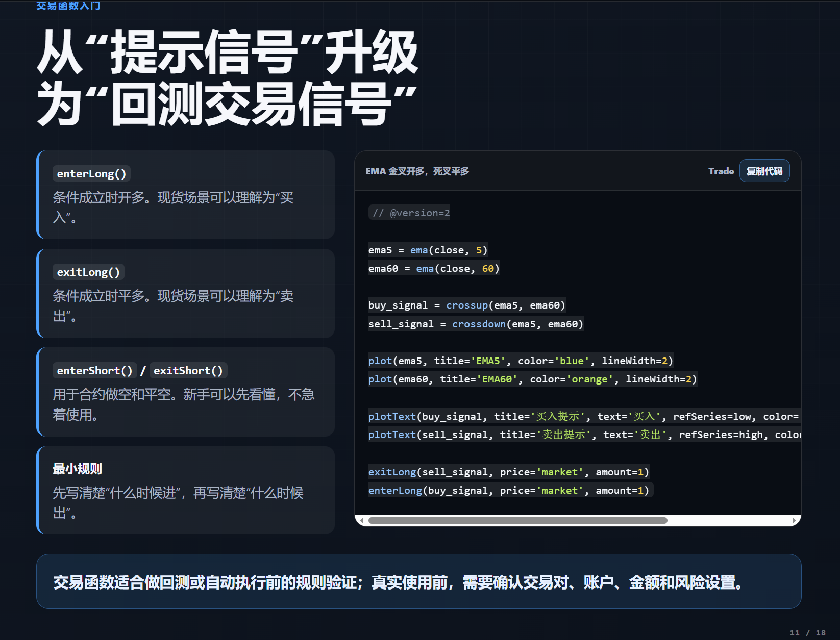The image size is (840, 640).
Task: Click the horizontal scrollbar thumb under code
Action: coord(517,520)
